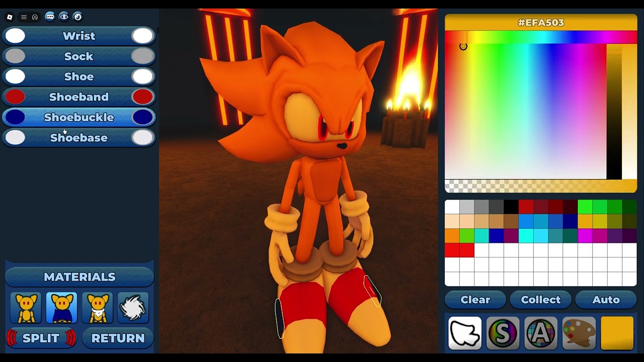Pick the light gray palette swatch
Viewport: 644px width, 362px height.
pyautogui.click(x=467, y=207)
